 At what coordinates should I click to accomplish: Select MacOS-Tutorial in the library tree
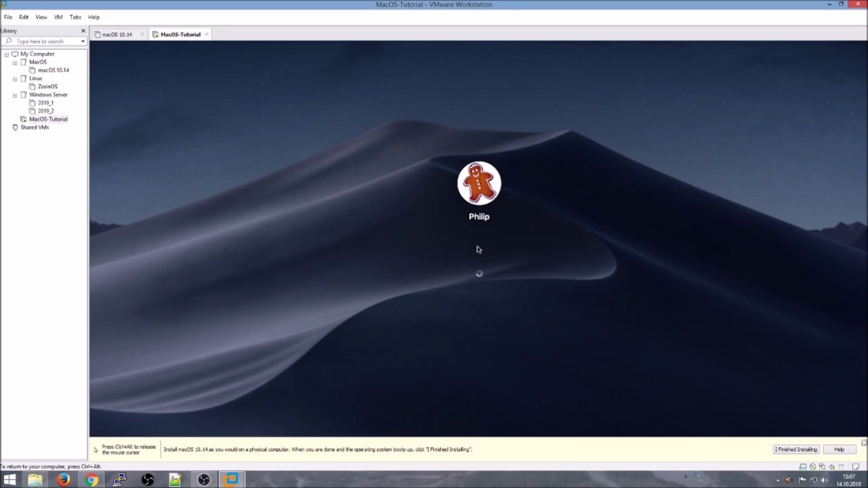[x=48, y=119]
